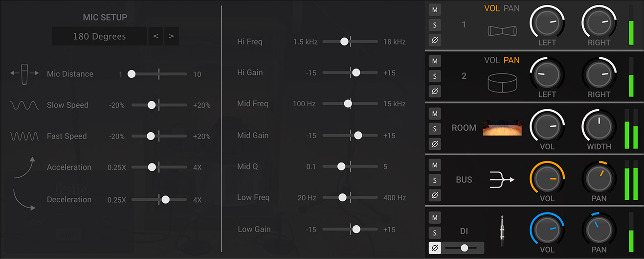Click the ROOM stage thumbnail image
Image resolution: width=644 pixels, height=259 pixels.
coord(502,127)
